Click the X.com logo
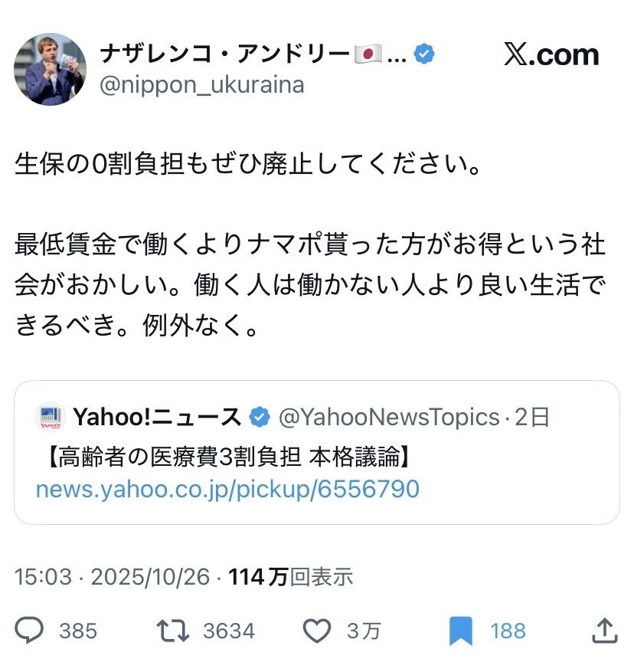The image size is (634, 672). [x=551, y=54]
